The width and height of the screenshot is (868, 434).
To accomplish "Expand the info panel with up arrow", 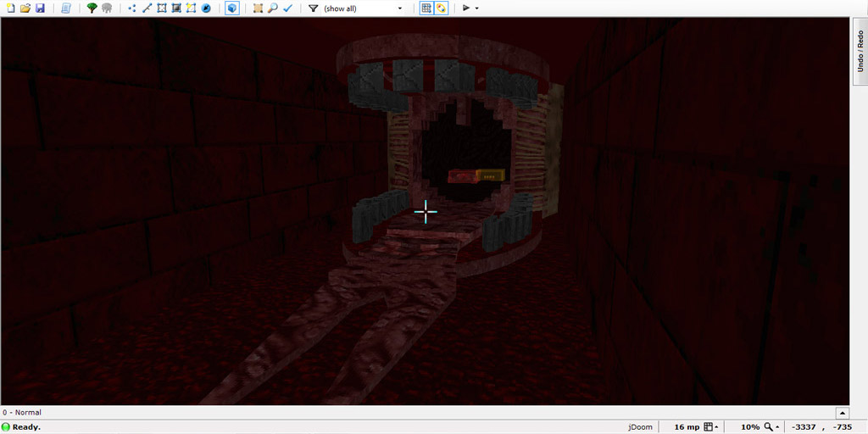I will (x=842, y=413).
